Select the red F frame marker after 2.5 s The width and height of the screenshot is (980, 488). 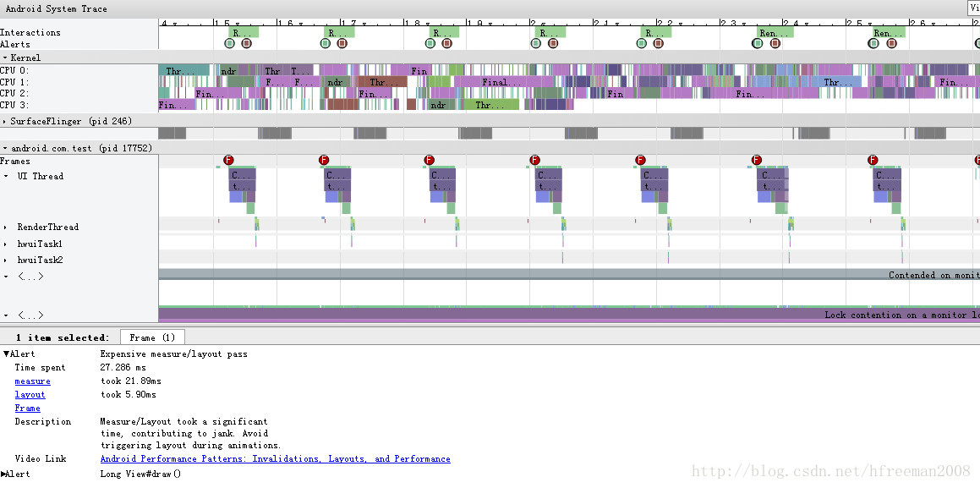click(x=873, y=161)
